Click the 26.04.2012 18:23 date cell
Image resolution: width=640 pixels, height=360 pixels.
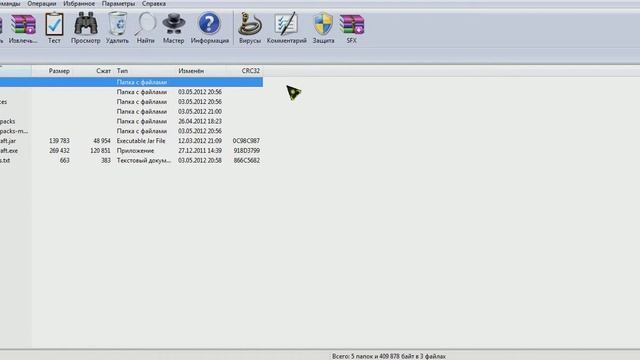200,121
